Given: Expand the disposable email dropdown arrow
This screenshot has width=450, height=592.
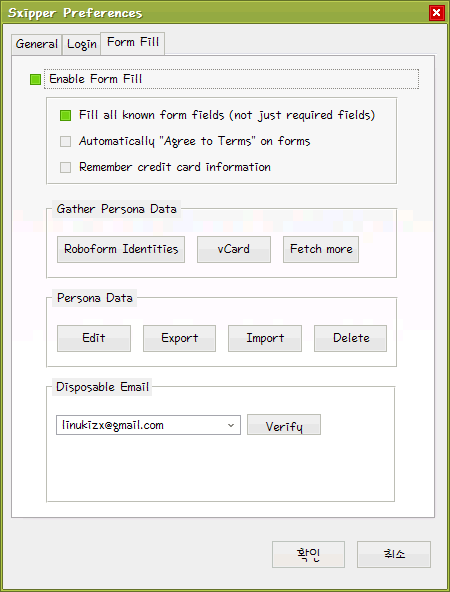Looking at the screenshot, I should pos(231,425).
